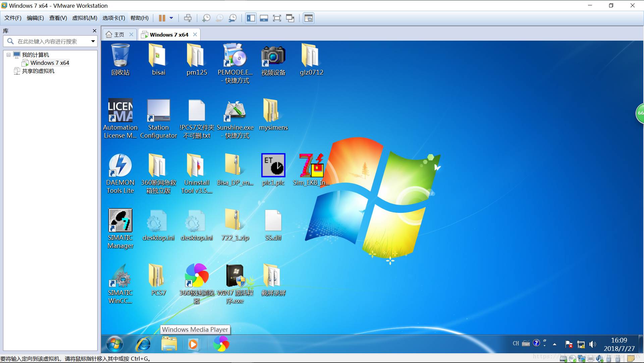Image resolution: width=644 pixels, height=363 pixels.
Task: Open the PCS7 folder icon
Action: point(158,280)
